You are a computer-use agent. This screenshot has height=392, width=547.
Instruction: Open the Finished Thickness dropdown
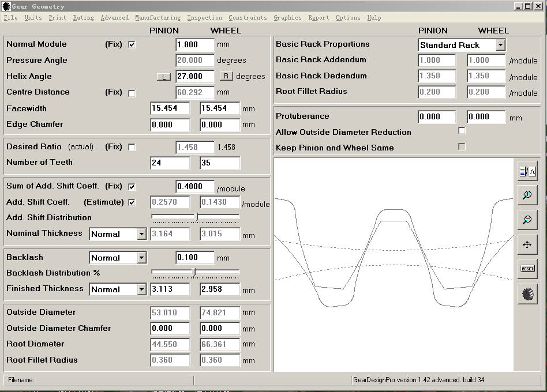pyautogui.click(x=141, y=289)
